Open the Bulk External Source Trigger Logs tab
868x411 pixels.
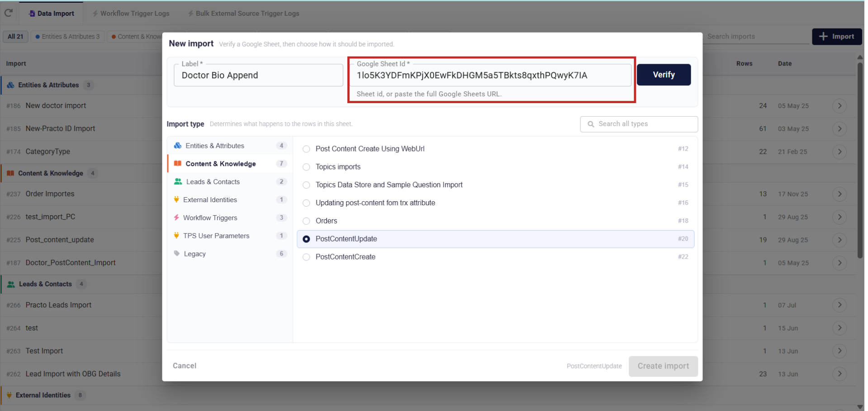[243, 14]
